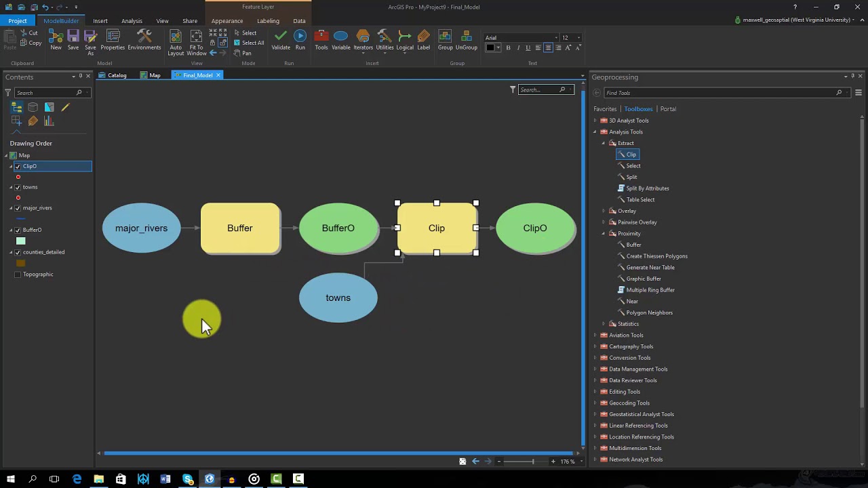Toggle towns layer visibility
Image resolution: width=868 pixels, height=488 pixels.
18,187
